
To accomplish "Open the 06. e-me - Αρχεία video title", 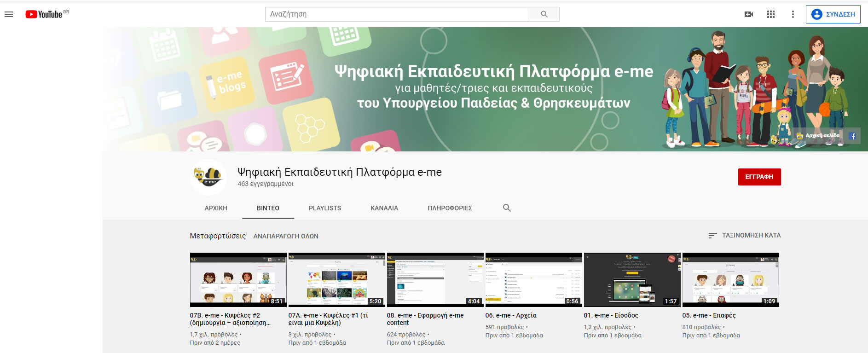I will click(511, 315).
